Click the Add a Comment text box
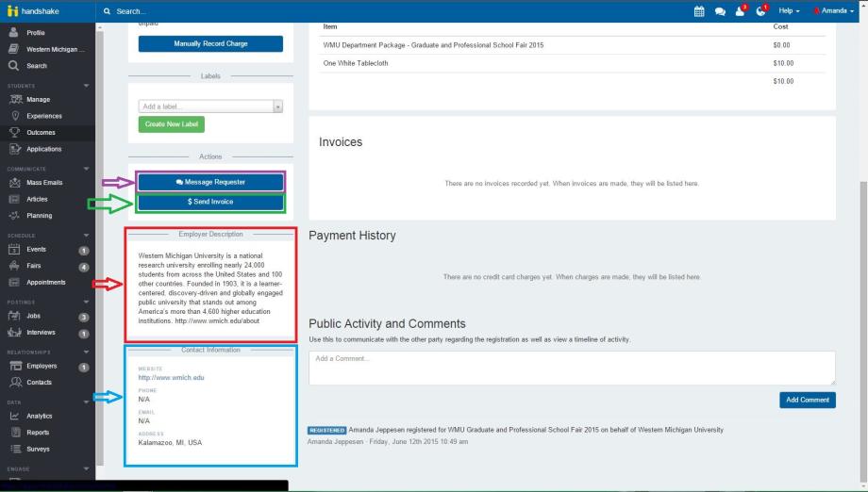The height and width of the screenshot is (492, 868). point(572,368)
